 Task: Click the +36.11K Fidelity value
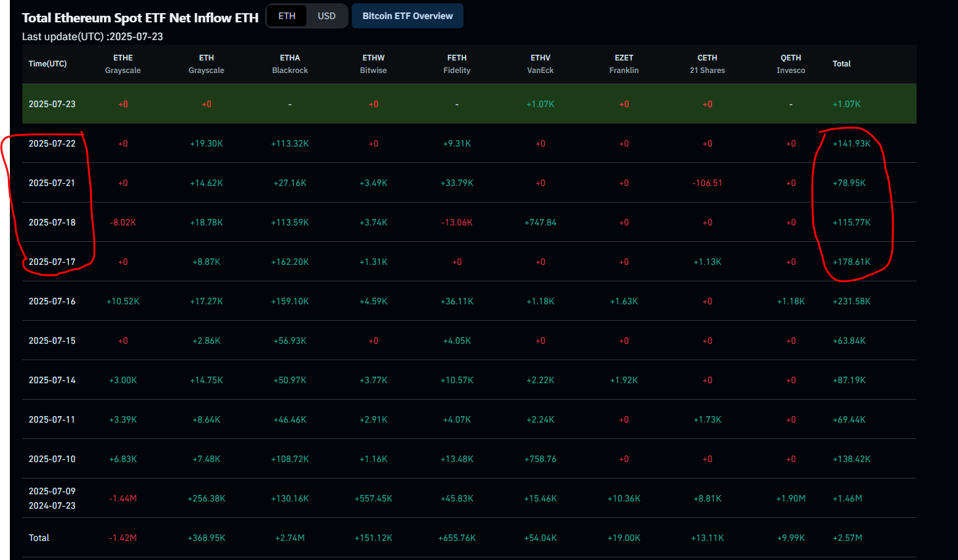pos(457,301)
